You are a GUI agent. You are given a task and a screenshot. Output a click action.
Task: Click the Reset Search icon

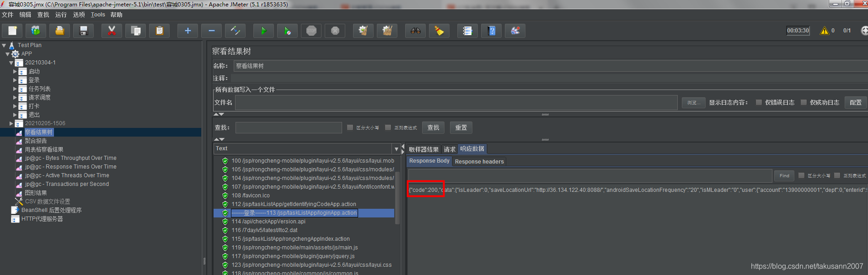point(439,31)
